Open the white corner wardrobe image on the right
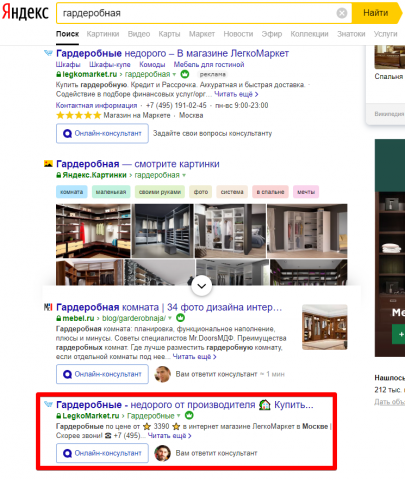 (307, 231)
